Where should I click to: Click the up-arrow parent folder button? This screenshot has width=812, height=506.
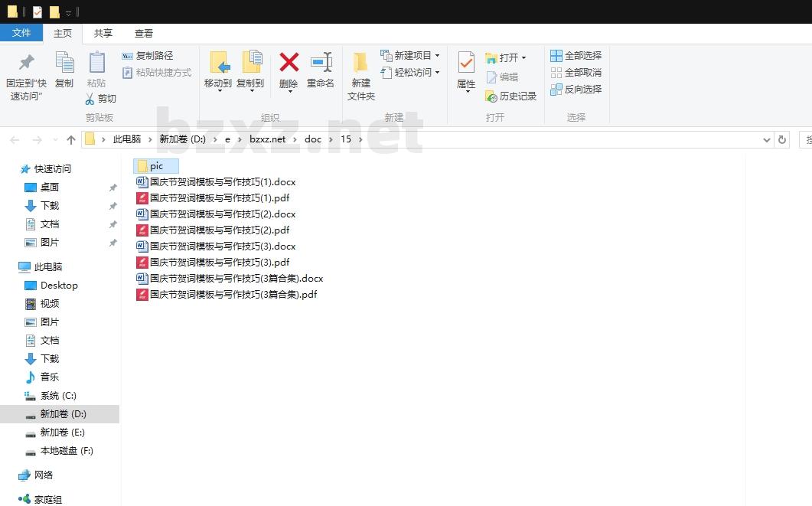point(71,139)
